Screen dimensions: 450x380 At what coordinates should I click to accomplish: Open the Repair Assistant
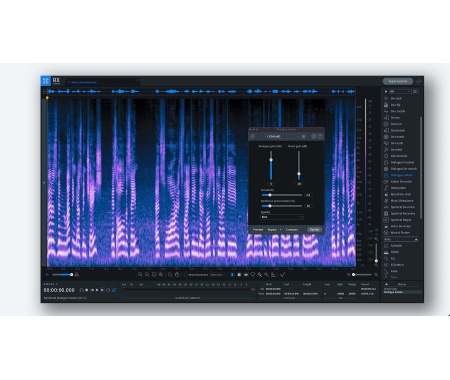(398, 81)
